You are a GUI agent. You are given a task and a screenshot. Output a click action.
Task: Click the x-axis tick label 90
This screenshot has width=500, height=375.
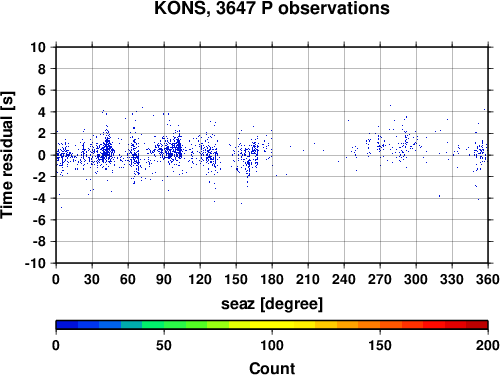(x=164, y=279)
